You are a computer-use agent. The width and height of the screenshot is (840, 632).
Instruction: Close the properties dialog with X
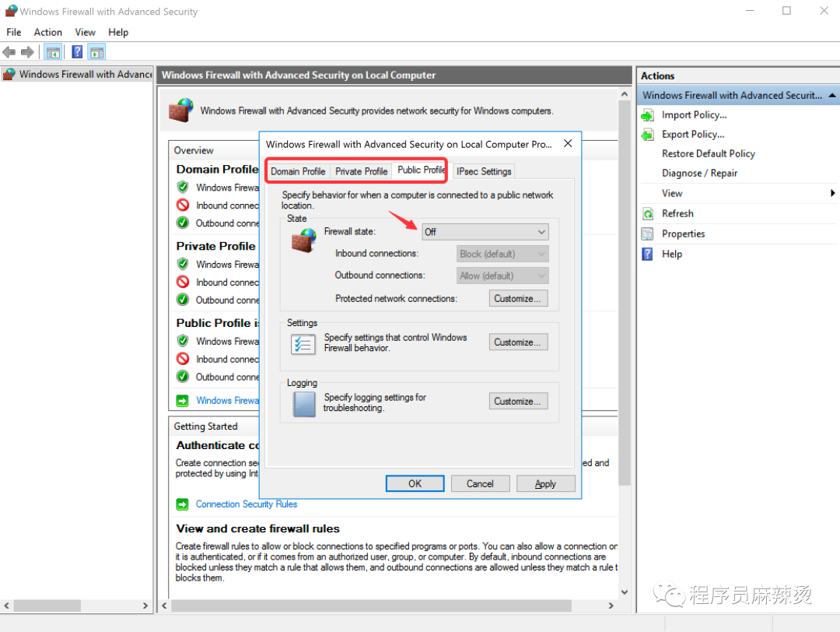[x=568, y=143]
